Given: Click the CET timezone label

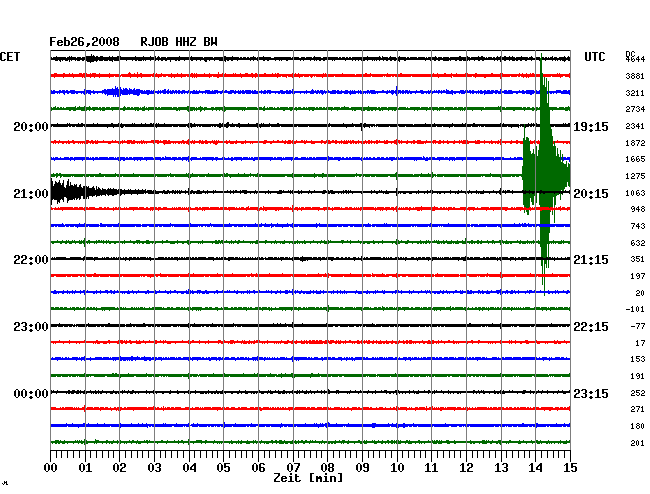Looking at the screenshot, I should [10, 57].
